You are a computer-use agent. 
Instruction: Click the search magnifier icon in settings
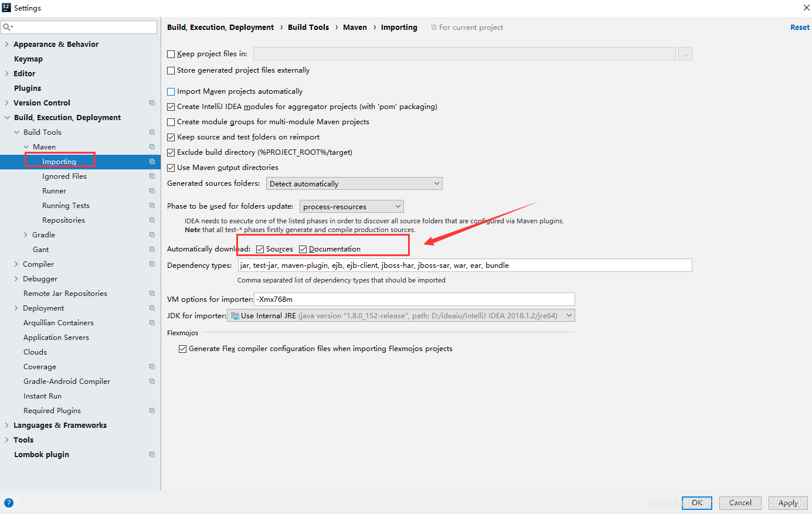pos(7,27)
